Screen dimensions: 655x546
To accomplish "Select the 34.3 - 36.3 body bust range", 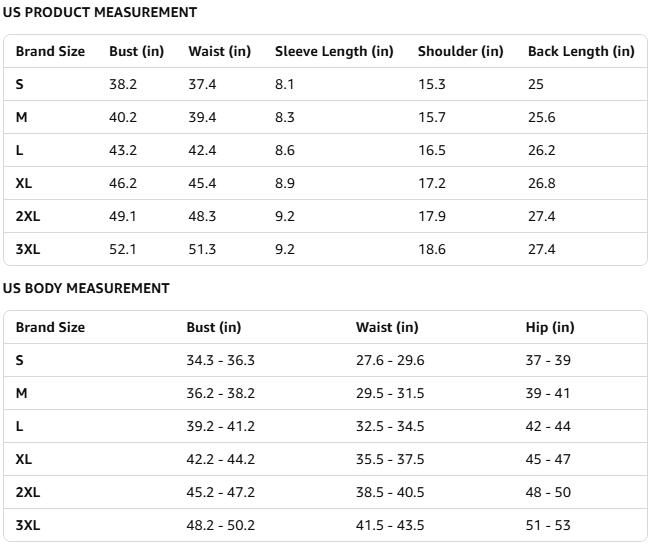I will (x=220, y=360).
